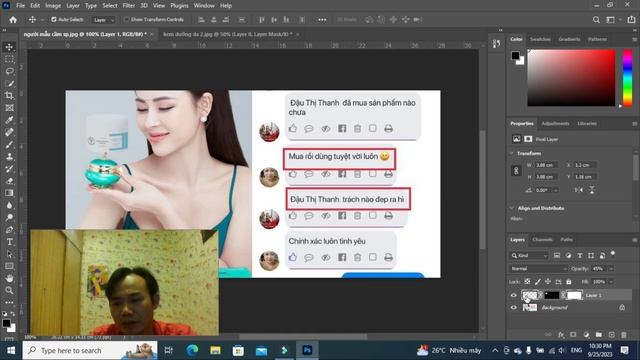Select the Layer 1 black mask thumbnail
The height and width of the screenshot is (360, 640).
click(x=551, y=295)
